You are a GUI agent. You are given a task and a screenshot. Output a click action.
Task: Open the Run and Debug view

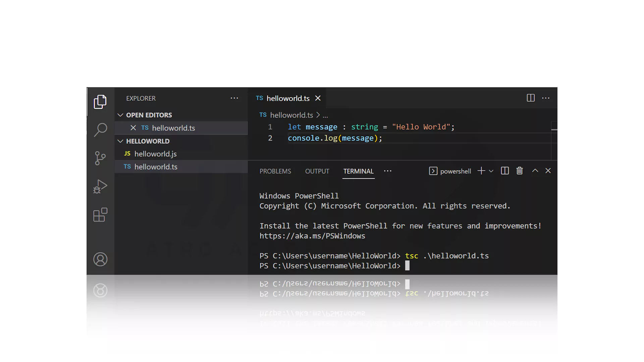(x=100, y=186)
